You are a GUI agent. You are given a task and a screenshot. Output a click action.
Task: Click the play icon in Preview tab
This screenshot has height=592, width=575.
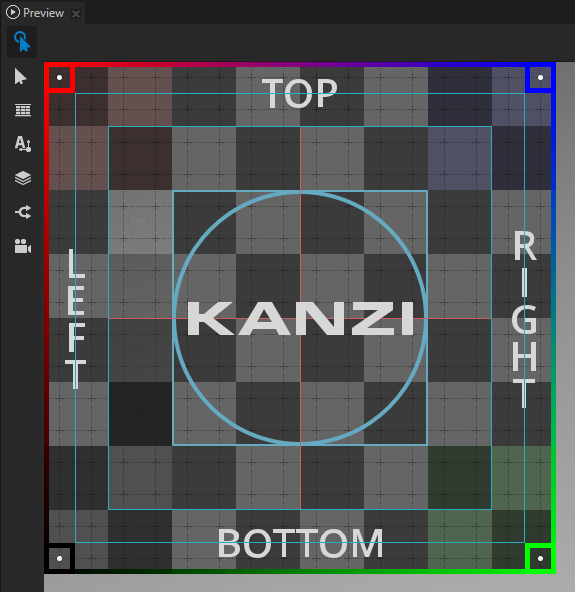[x=12, y=12]
